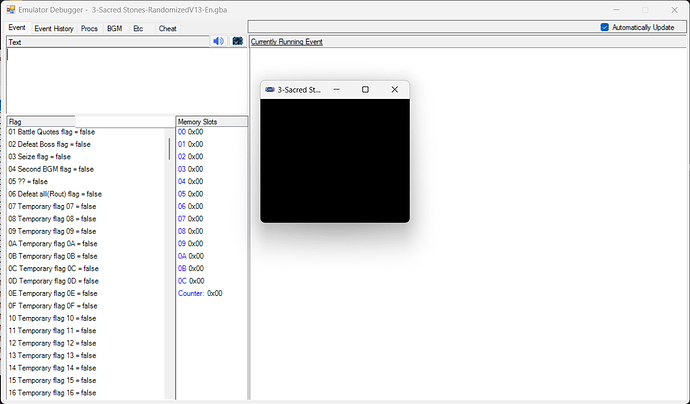This screenshot has height=404, width=690.
Task: Select the BGM tab
Action: pyautogui.click(x=115, y=28)
